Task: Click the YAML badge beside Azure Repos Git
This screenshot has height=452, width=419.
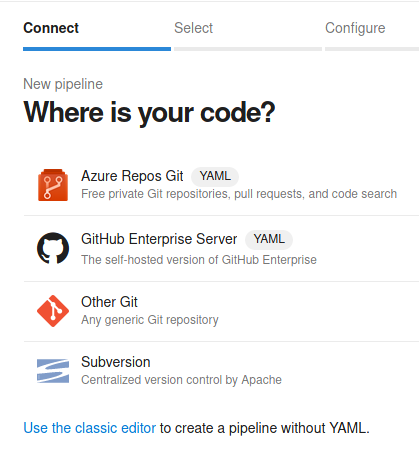Action: pos(215,176)
